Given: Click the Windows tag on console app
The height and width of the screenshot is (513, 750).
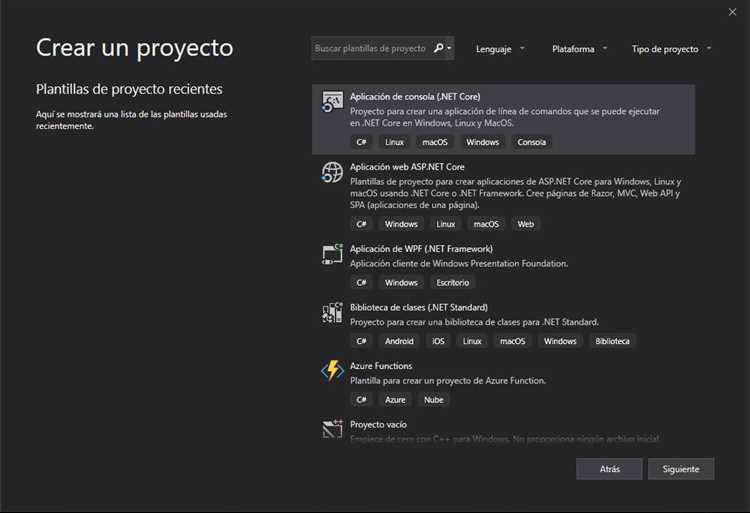Looking at the screenshot, I should [x=483, y=142].
